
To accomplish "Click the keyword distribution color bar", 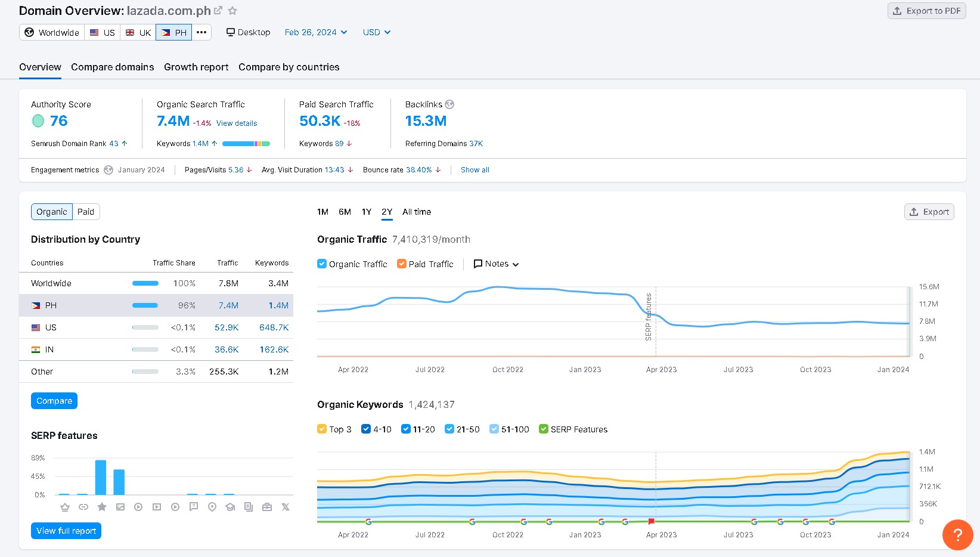I will coord(246,144).
